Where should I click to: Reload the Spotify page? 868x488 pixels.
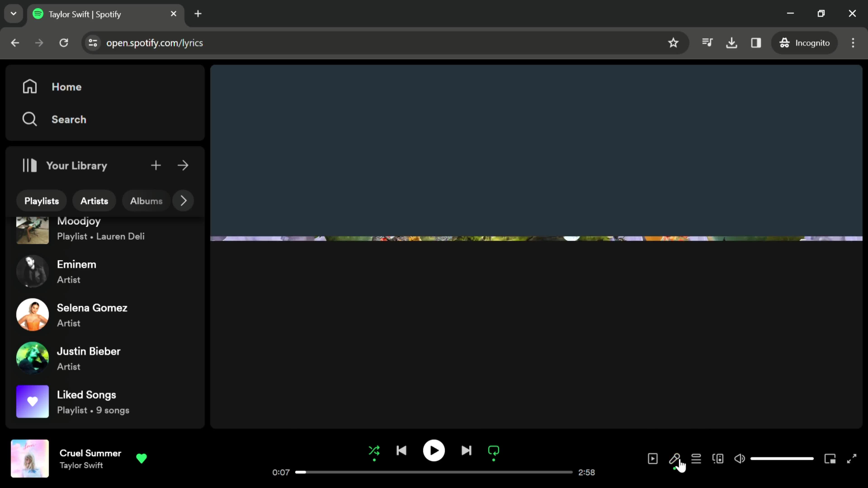point(64,43)
